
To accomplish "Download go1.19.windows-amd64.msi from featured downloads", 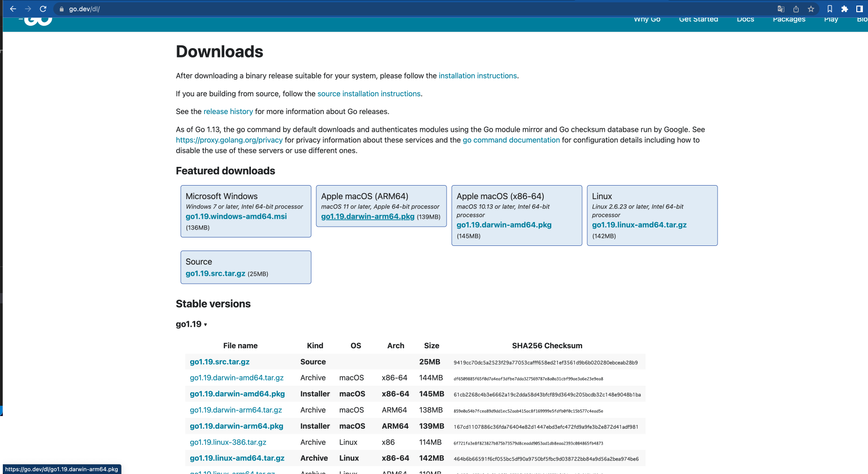I will tap(236, 216).
